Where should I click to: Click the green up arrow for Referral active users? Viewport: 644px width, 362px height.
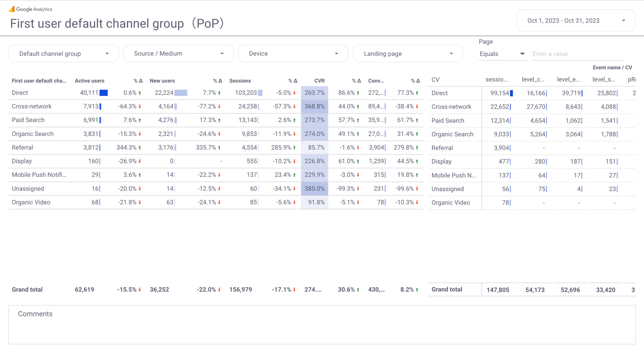click(140, 148)
